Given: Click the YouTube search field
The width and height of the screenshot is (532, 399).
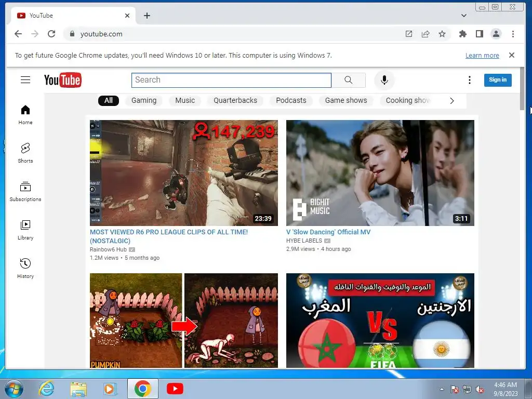Looking at the screenshot, I should point(231,80).
